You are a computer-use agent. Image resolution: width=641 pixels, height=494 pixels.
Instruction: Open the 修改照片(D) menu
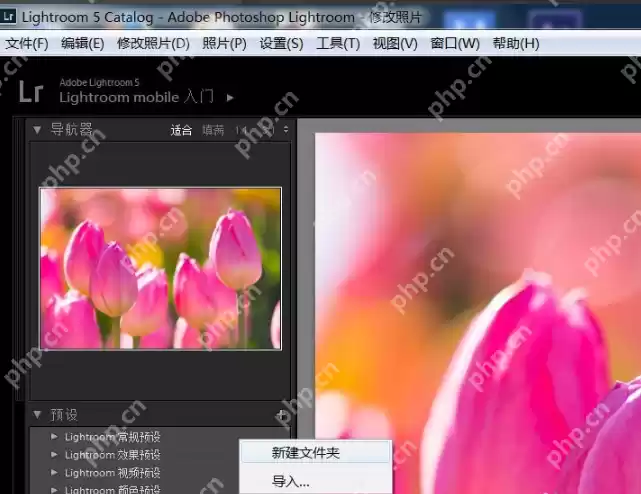click(153, 43)
